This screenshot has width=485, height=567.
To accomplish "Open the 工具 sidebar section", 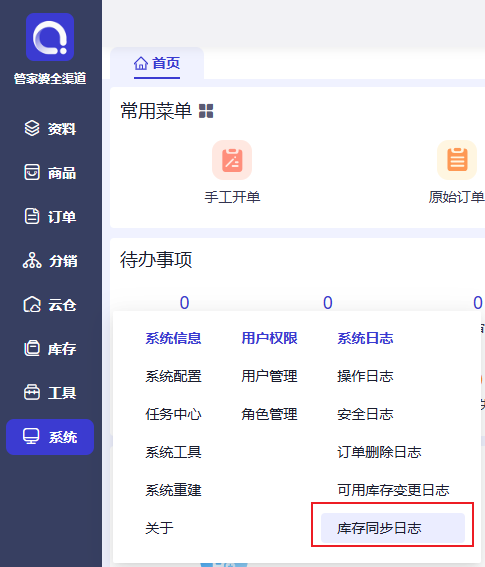I will click(x=50, y=393).
